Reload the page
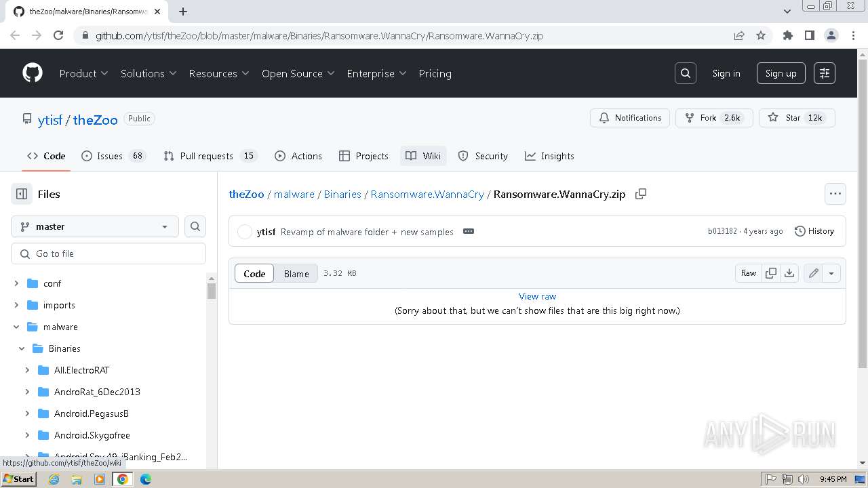The image size is (868, 488). [58, 35]
